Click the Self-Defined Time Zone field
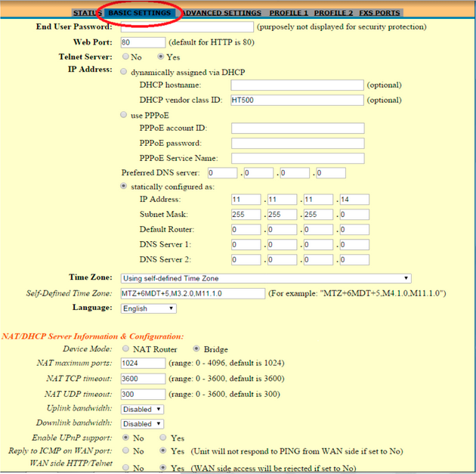 [x=193, y=293]
